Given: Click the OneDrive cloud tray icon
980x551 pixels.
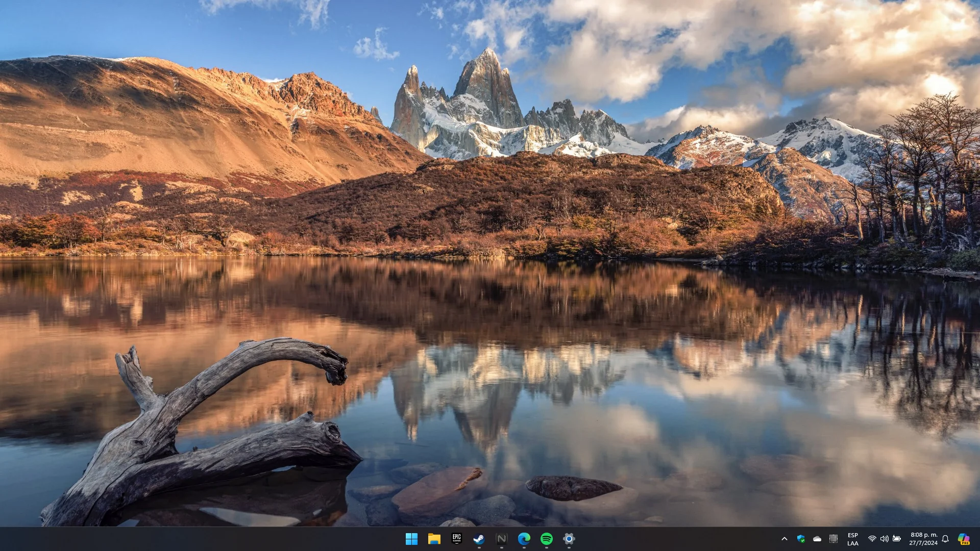Looking at the screenshot, I should (x=817, y=539).
